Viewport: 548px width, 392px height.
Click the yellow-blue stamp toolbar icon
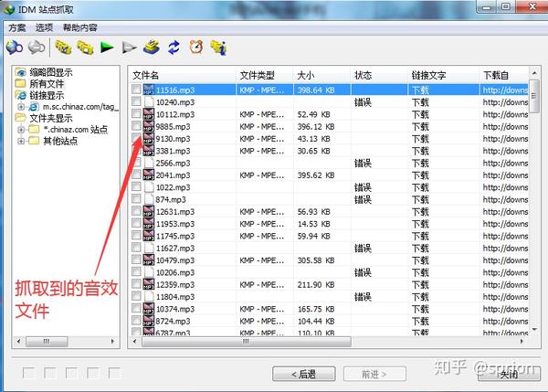pyautogui.click(x=152, y=48)
